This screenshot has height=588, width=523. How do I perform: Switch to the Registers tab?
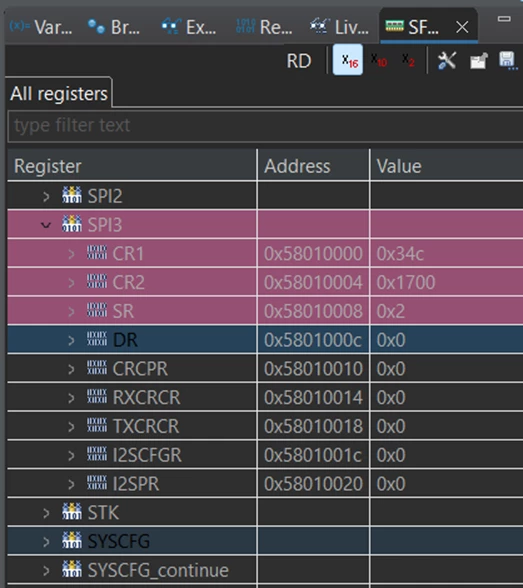click(264, 27)
